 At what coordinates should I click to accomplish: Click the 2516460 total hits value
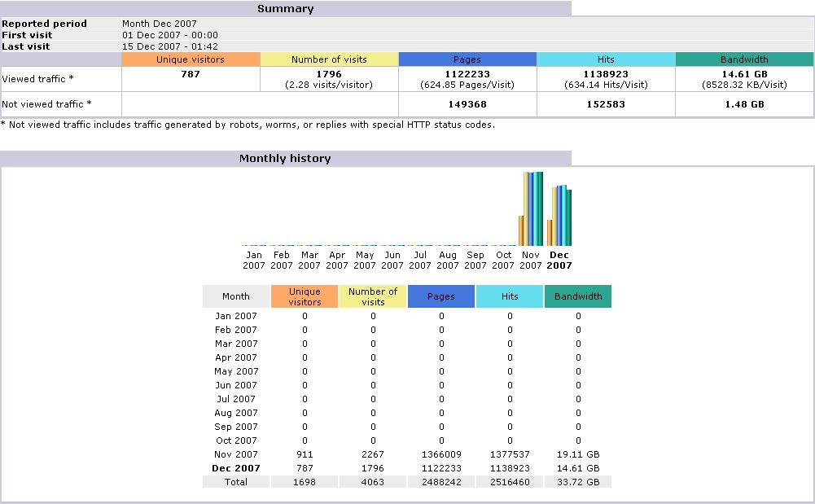[x=510, y=482]
